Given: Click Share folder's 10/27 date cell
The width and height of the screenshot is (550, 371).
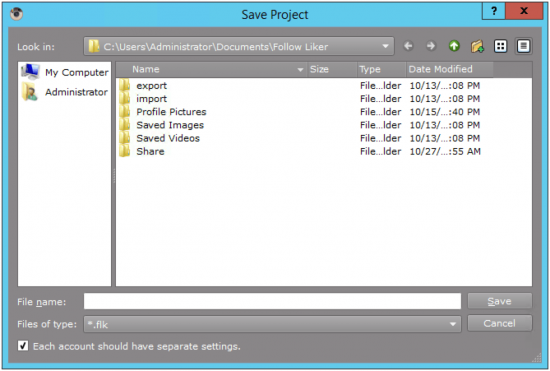Looking at the screenshot, I should (x=445, y=151).
